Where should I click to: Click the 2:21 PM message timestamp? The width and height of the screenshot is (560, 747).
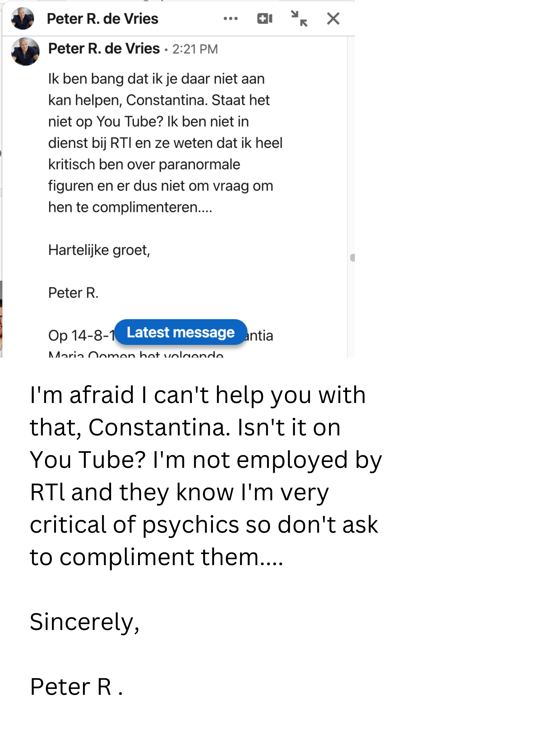click(x=195, y=49)
